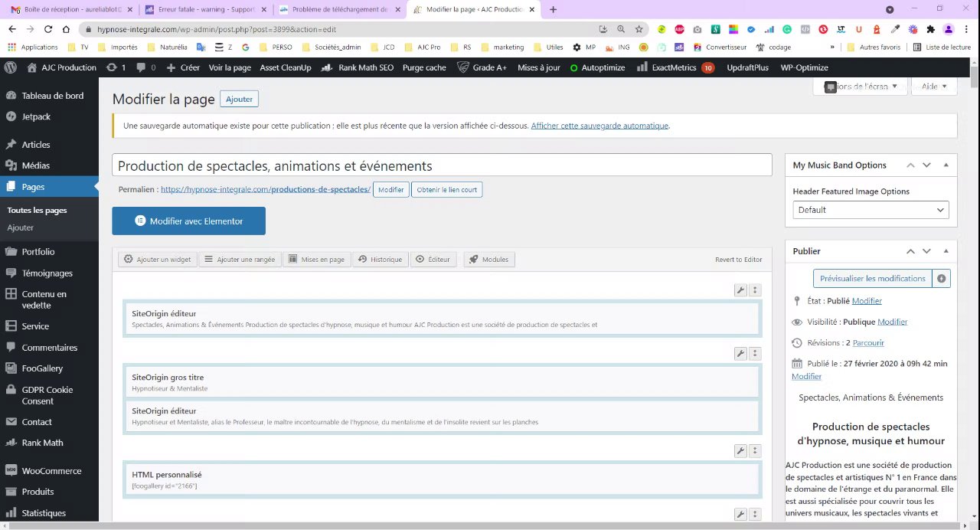Open Chrome three-dot menu
The width and height of the screenshot is (980, 530).
965,29
